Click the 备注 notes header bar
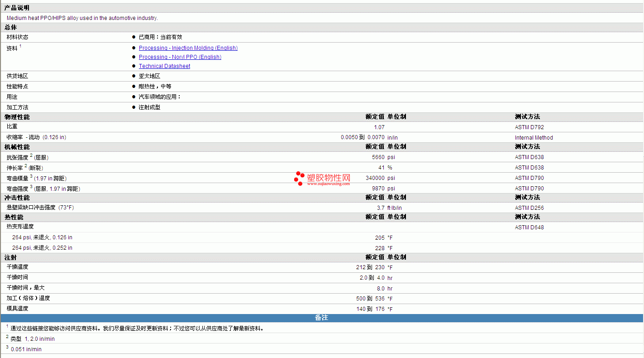 (x=322, y=318)
